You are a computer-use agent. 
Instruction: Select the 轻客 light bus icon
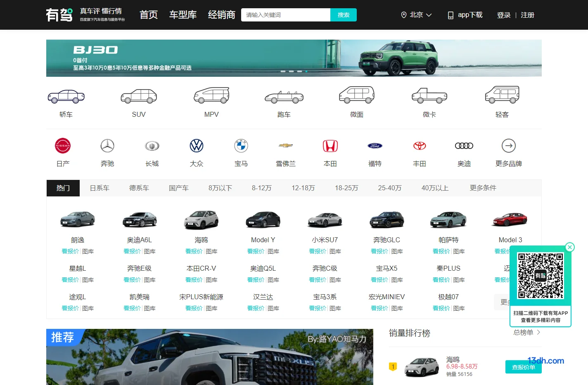click(x=502, y=94)
